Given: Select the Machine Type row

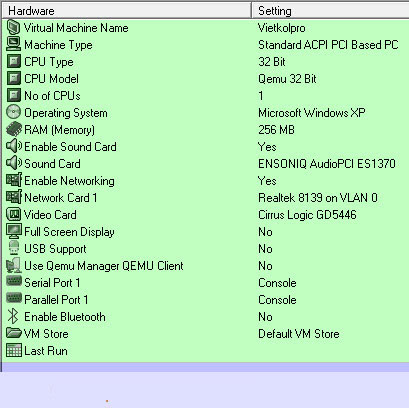Looking at the screenshot, I should click(x=205, y=45).
